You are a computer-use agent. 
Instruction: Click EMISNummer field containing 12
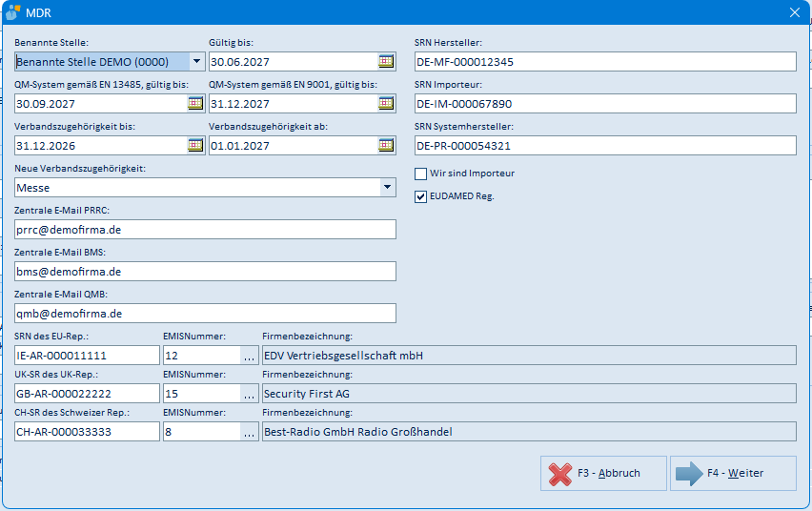(x=202, y=356)
